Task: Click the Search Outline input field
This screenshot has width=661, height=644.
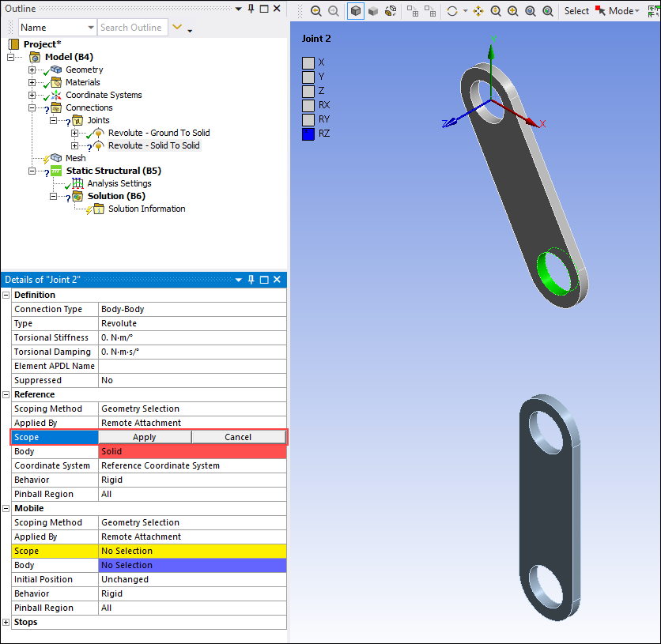Action: (132, 28)
